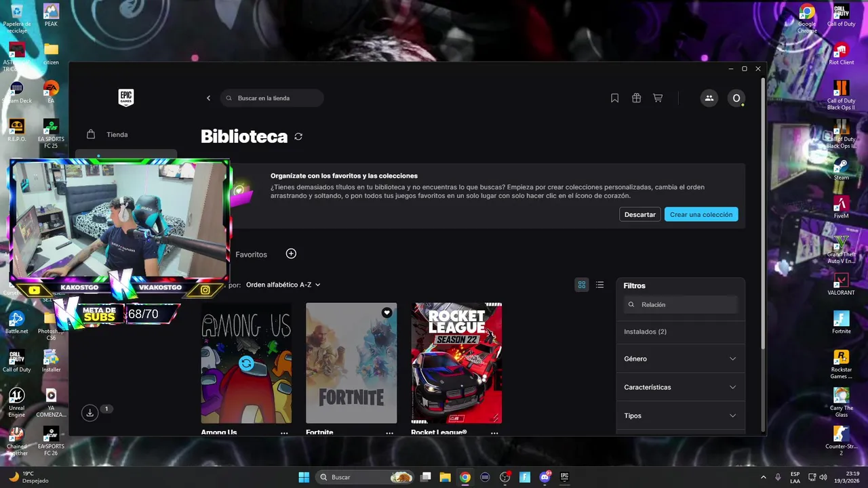Select the EA SPORTS FC 25 icon

pyautogui.click(x=51, y=134)
